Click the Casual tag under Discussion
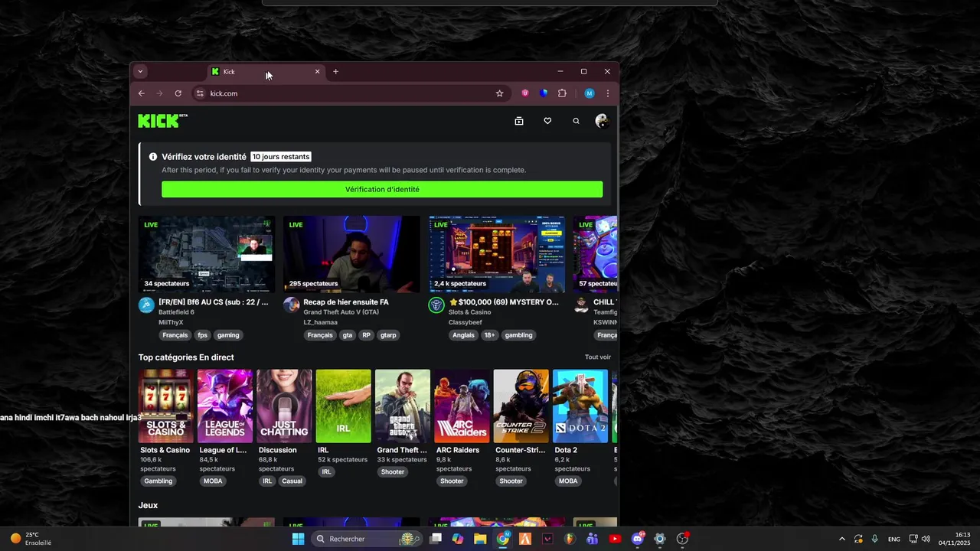The image size is (980, 551). (x=292, y=481)
